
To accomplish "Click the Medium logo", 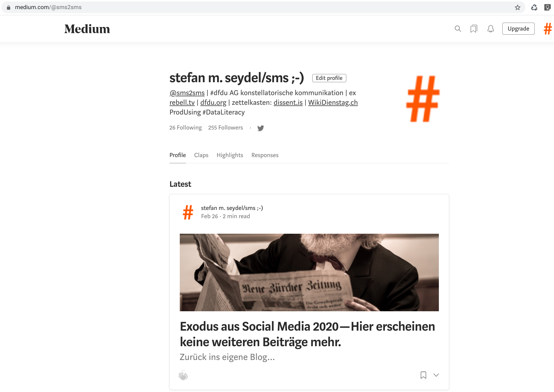I will coord(87,29).
